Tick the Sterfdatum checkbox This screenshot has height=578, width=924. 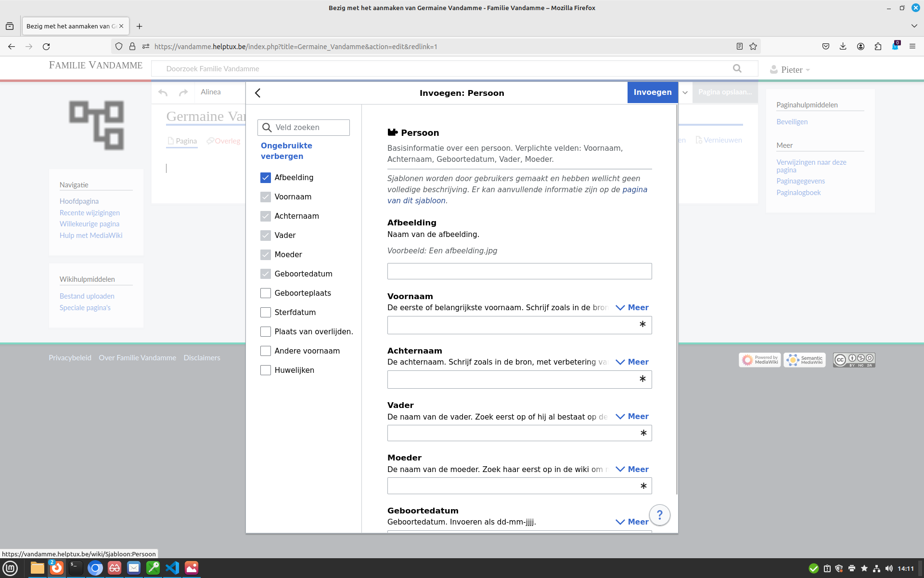(x=266, y=312)
